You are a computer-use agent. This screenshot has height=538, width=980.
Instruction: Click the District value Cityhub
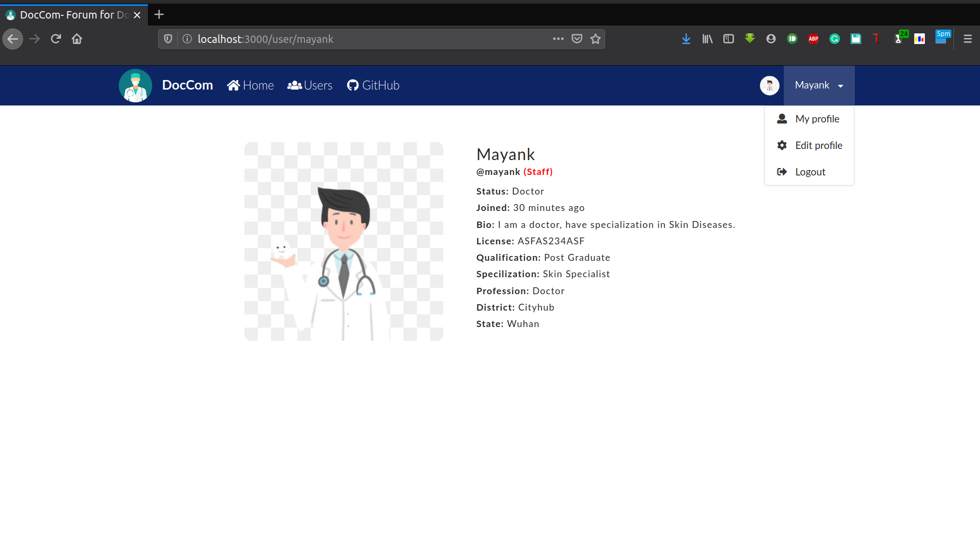tap(536, 307)
